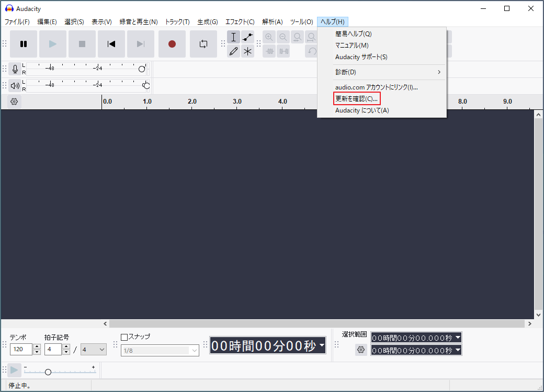Open time signature denominator dropdown
This screenshot has height=392, width=544.
point(94,349)
